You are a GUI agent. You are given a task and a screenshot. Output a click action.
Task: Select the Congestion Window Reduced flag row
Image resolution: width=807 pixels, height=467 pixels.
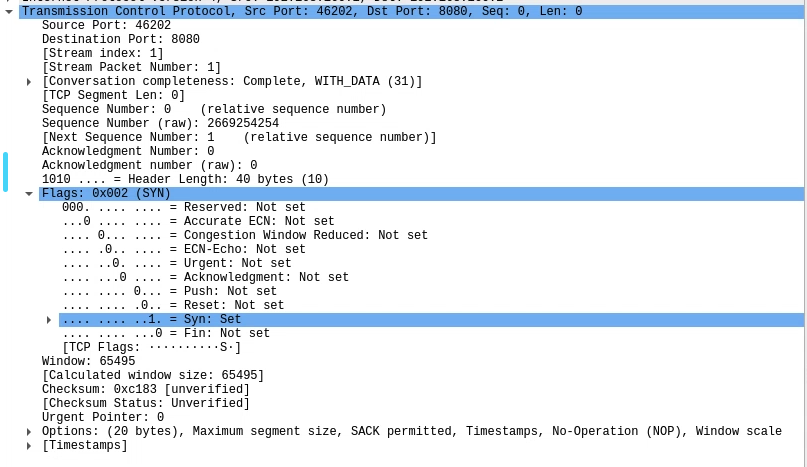click(244, 235)
